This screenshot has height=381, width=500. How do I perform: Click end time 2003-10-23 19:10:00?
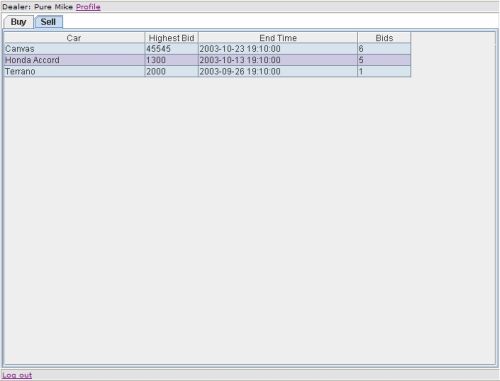[x=278, y=49]
